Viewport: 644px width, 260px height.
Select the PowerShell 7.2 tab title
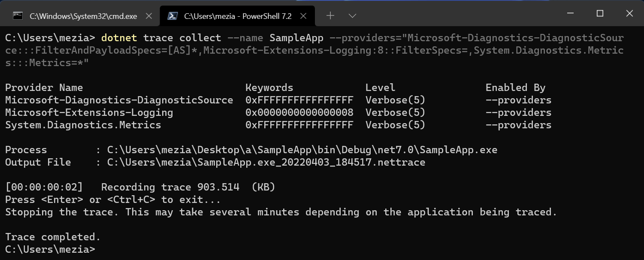pyautogui.click(x=238, y=16)
